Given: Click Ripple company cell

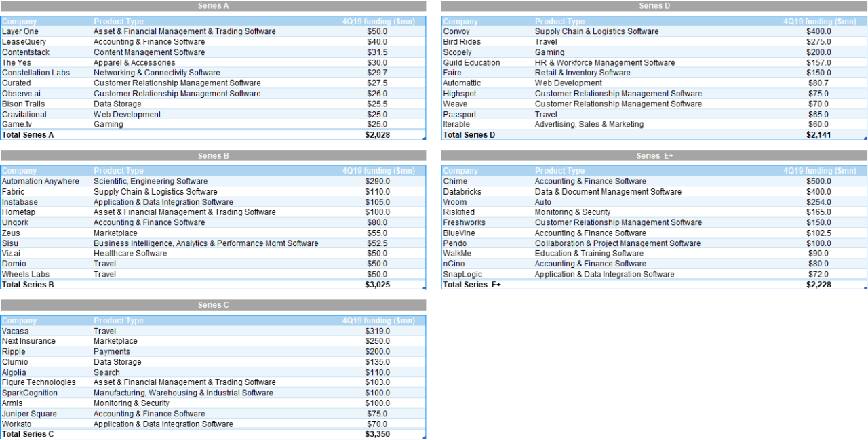Looking at the screenshot, I should [14, 352].
